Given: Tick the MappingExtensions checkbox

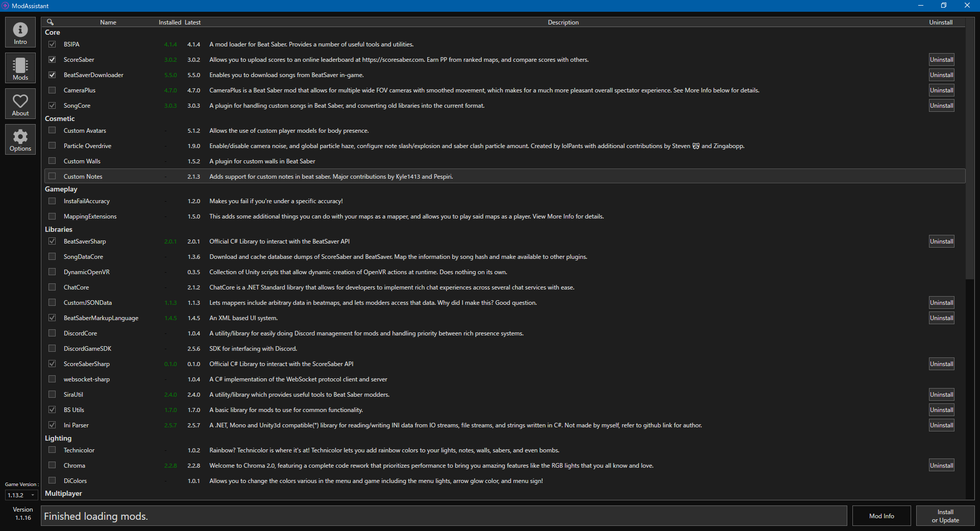Looking at the screenshot, I should [52, 216].
